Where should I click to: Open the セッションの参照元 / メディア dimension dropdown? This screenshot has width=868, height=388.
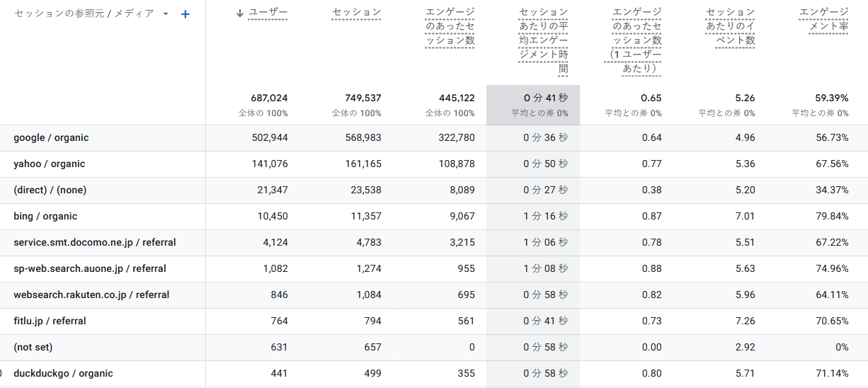tap(166, 14)
